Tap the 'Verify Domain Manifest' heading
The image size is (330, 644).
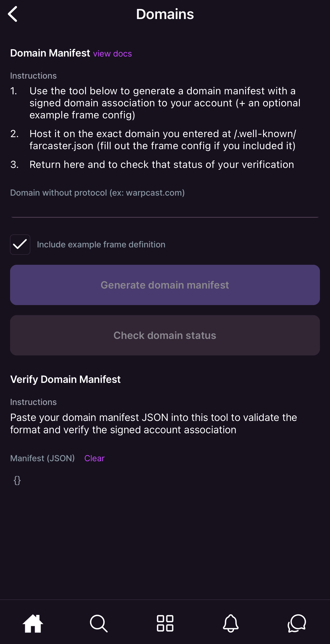coord(65,380)
